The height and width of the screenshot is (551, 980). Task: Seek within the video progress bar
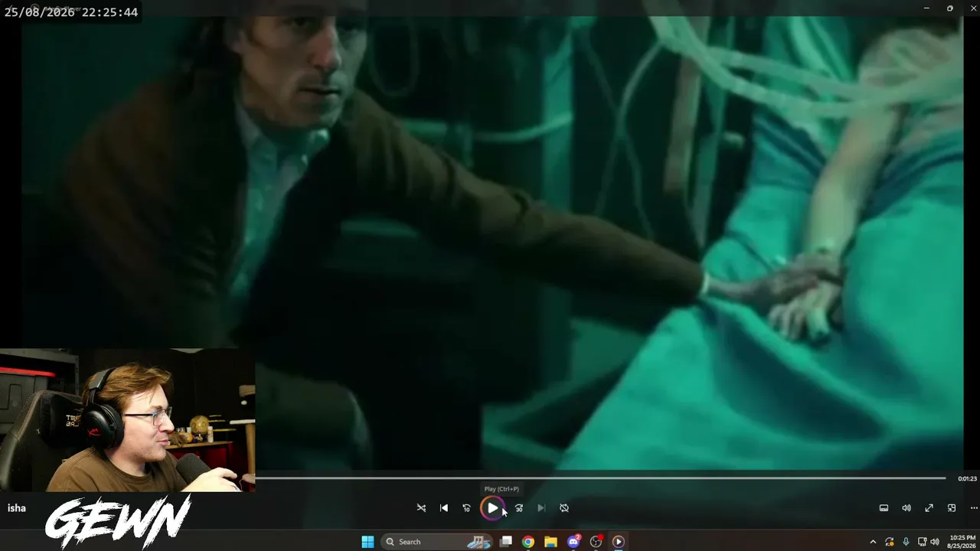click(601, 478)
